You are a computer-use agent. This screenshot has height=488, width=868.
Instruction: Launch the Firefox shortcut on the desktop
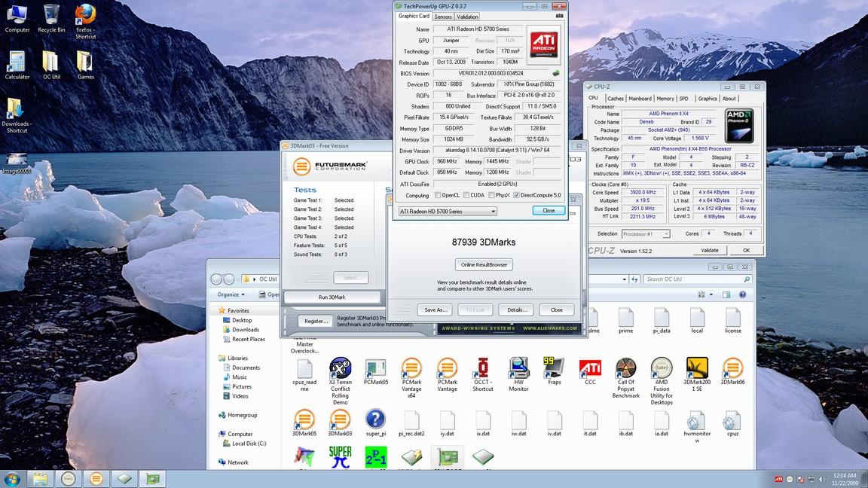tap(85, 22)
